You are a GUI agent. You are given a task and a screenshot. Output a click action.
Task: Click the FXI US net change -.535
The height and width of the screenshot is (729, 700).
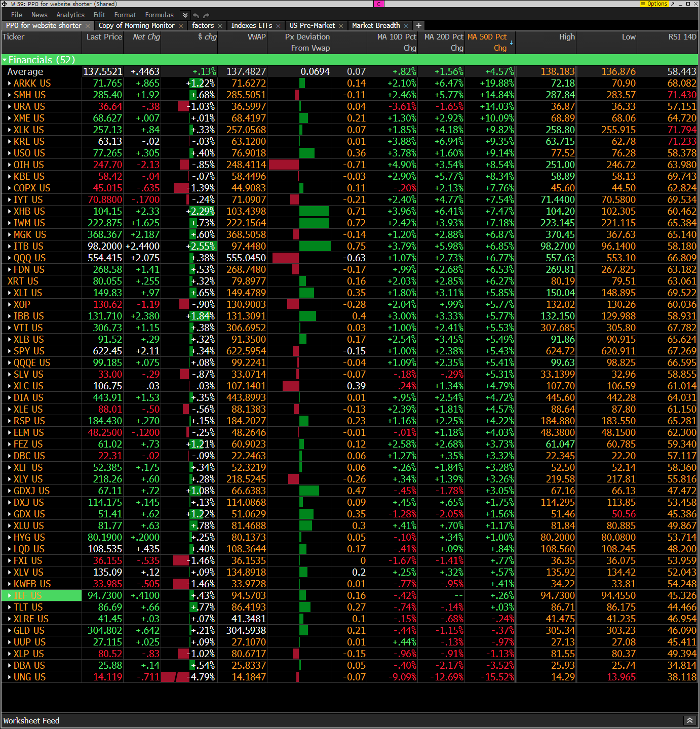pos(148,561)
